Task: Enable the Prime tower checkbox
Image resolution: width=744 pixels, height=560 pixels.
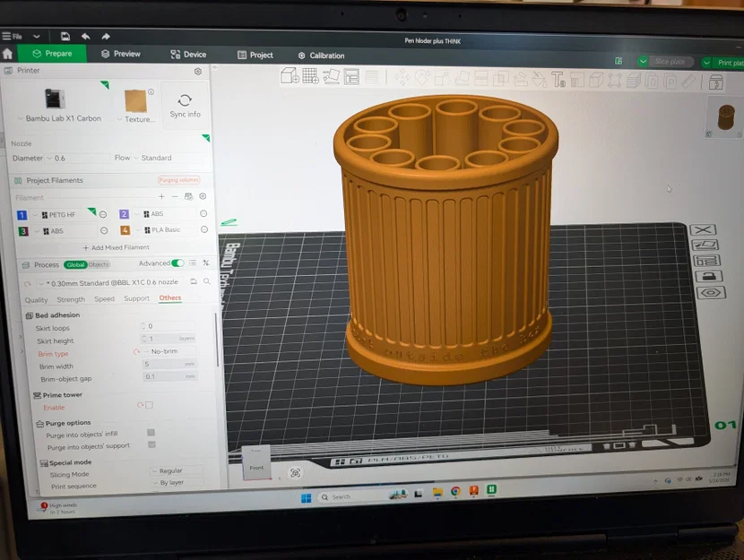Action: [x=149, y=405]
